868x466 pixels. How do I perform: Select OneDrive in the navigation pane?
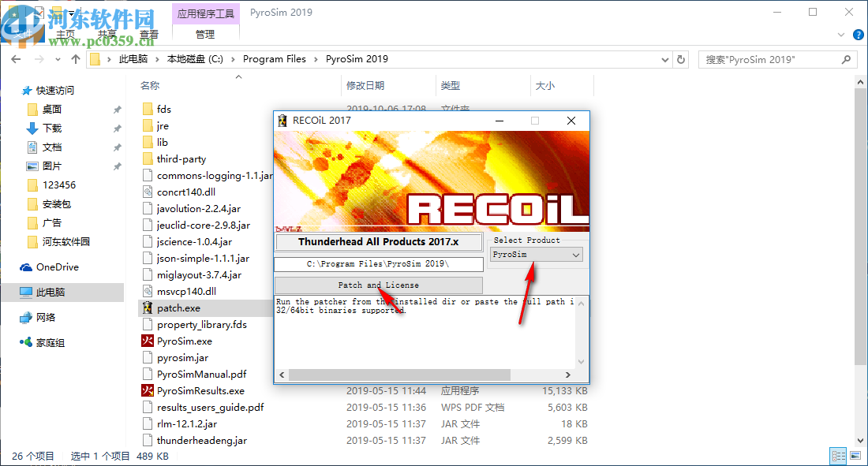57,267
